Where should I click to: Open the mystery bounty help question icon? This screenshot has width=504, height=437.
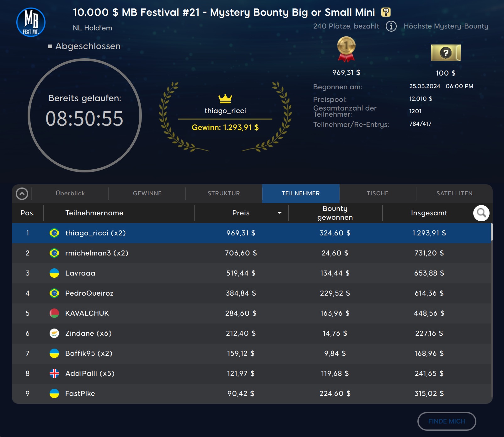pos(386,12)
